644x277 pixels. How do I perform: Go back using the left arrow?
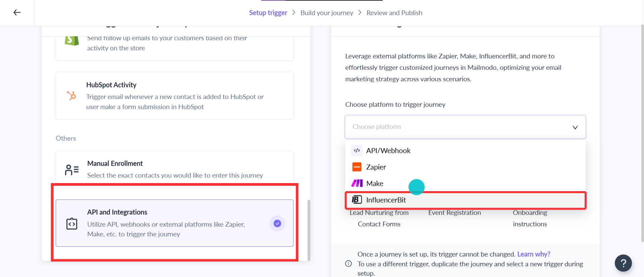[17, 13]
